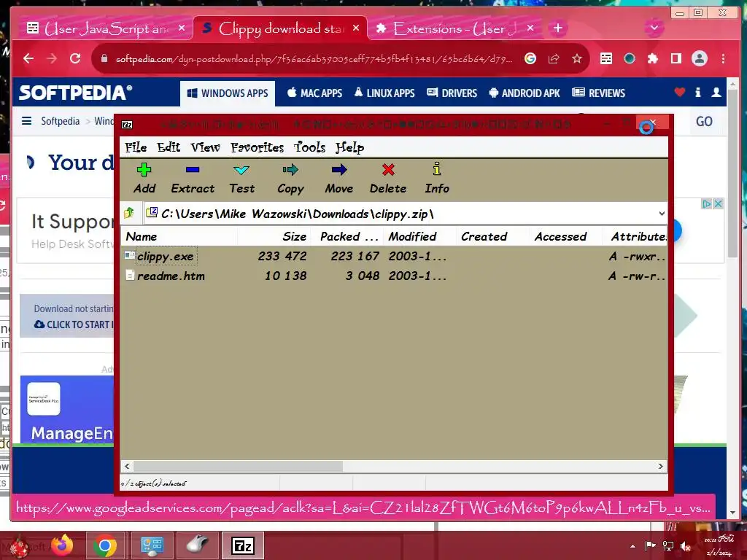This screenshot has width=747, height=560.
Task: Click the Google icon in the address bar
Action: click(x=530, y=58)
